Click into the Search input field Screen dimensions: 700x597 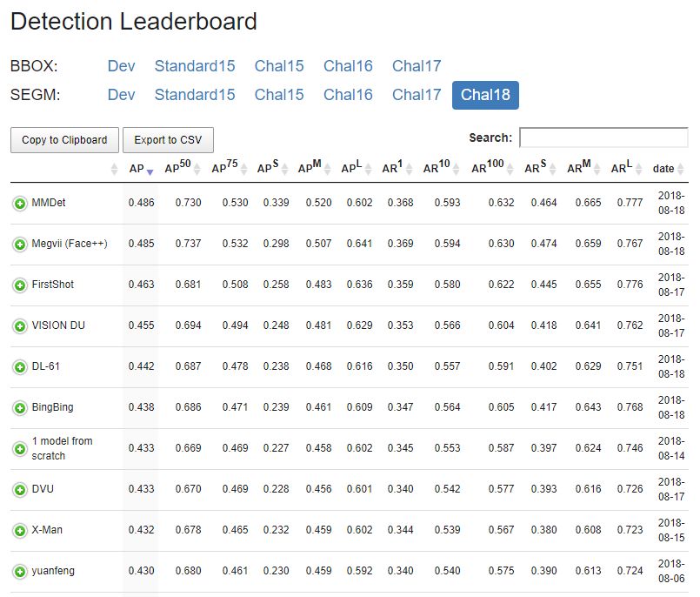tap(603, 138)
